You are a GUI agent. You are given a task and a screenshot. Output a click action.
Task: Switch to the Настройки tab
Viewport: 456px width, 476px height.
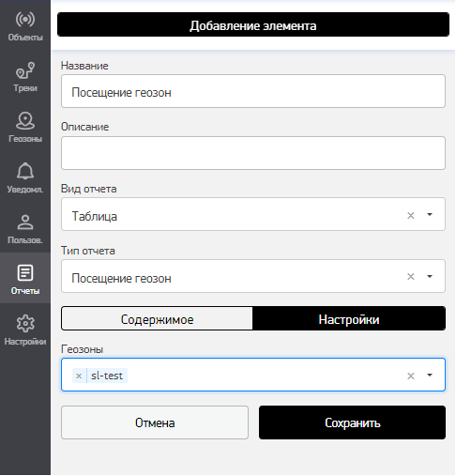[x=349, y=318]
